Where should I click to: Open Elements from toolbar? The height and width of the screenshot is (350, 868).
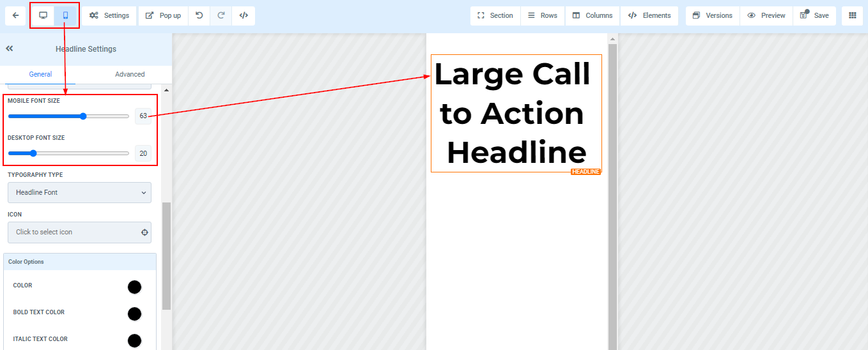(x=649, y=15)
